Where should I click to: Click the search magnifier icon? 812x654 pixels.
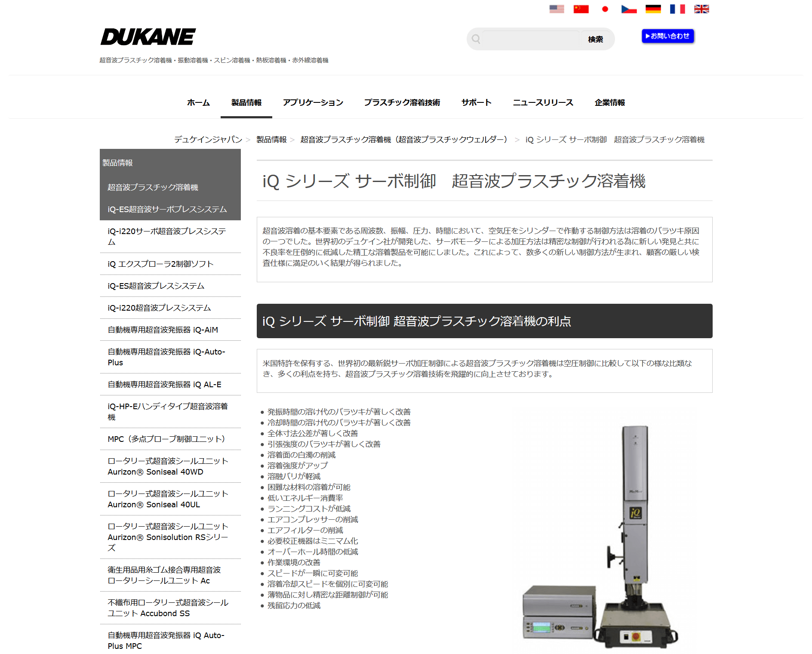(476, 39)
